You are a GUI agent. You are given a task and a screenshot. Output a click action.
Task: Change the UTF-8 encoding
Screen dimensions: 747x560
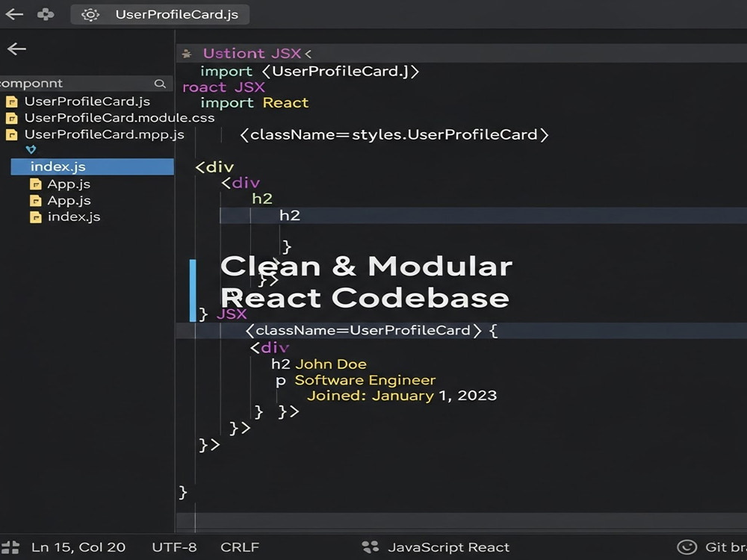174,547
